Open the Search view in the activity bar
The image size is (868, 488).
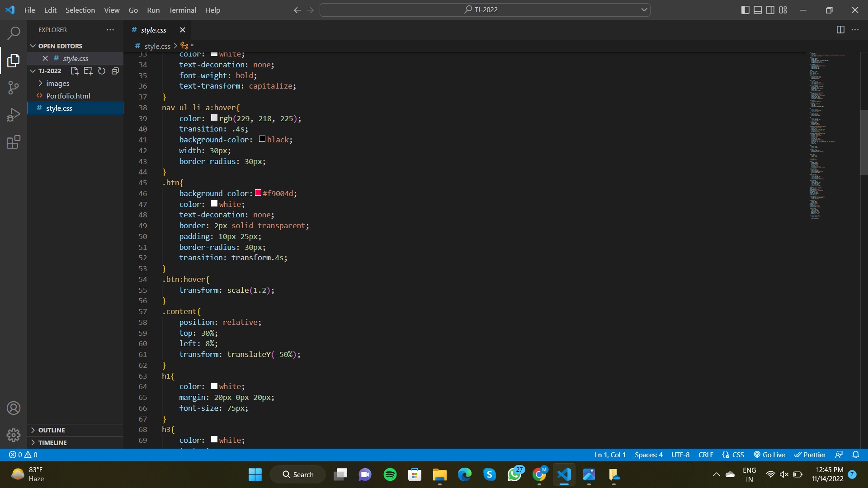(x=14, y=33)
